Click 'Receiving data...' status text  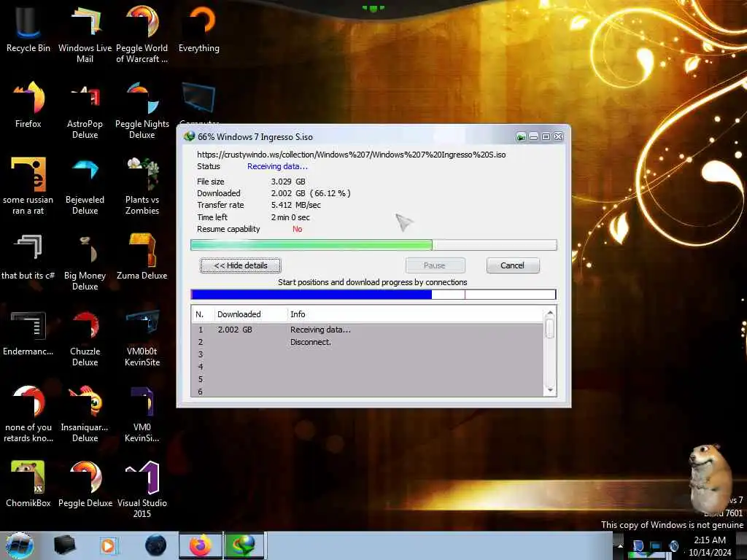(x=277, y=166)
